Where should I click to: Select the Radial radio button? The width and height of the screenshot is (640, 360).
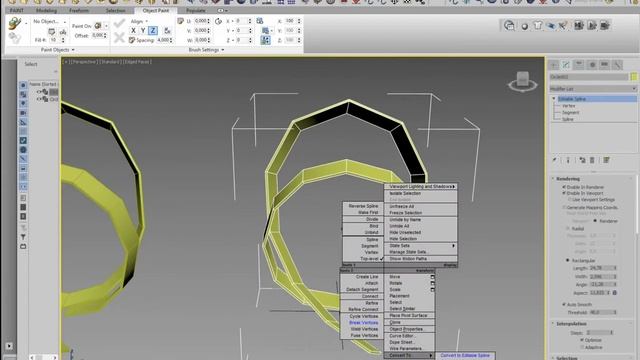click(x=568, y=229)
